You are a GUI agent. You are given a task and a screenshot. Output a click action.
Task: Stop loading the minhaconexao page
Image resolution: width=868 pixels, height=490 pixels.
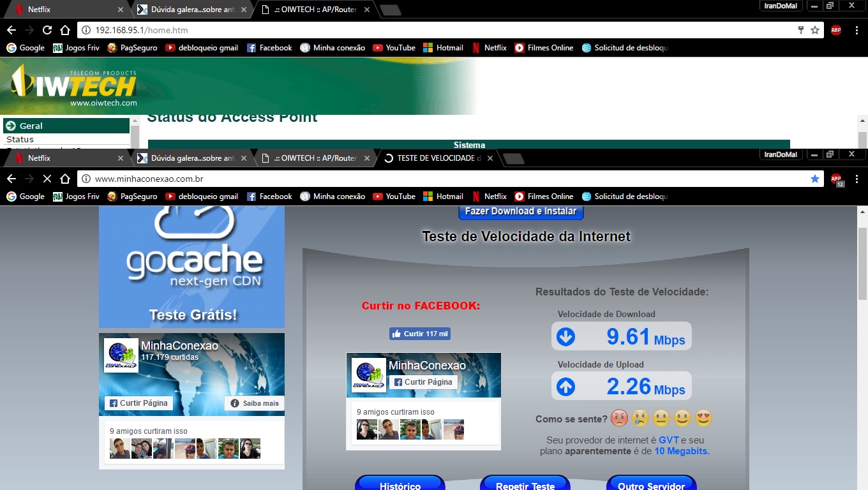click(47, 179)
